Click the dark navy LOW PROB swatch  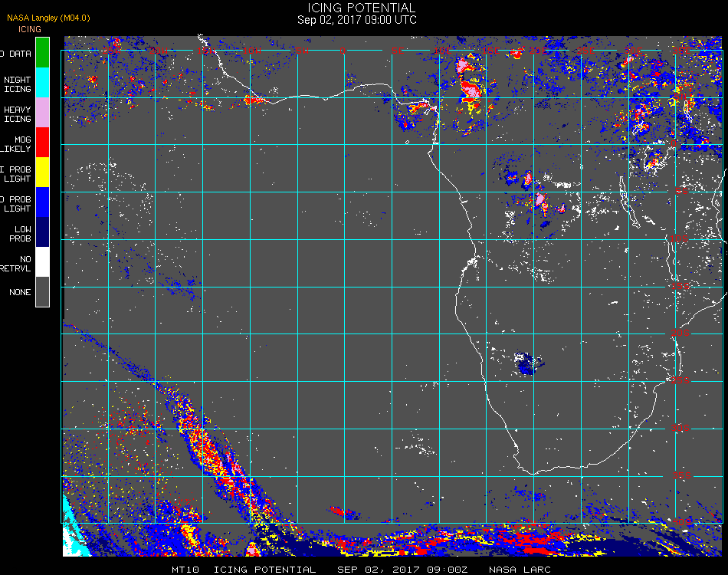(42, 232)
